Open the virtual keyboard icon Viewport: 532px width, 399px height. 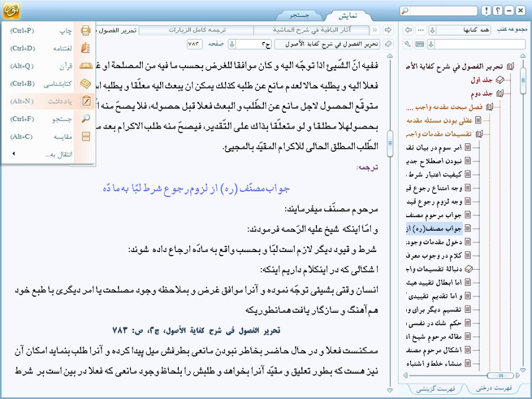[420, 44]
